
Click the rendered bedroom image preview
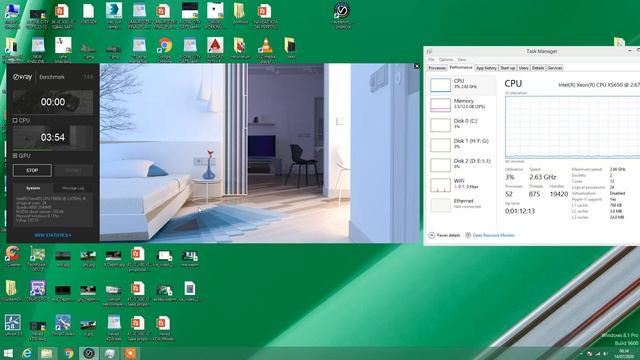[260, 153]
